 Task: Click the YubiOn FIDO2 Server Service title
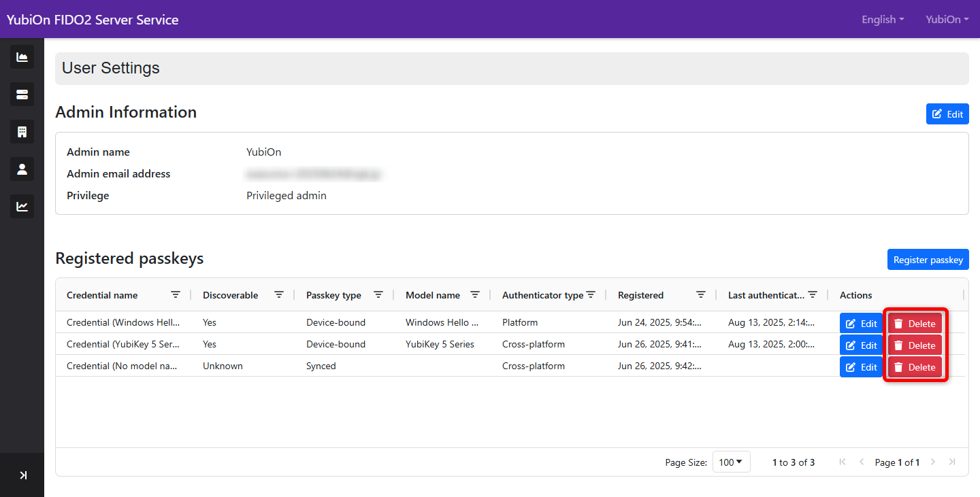(93, 20)
